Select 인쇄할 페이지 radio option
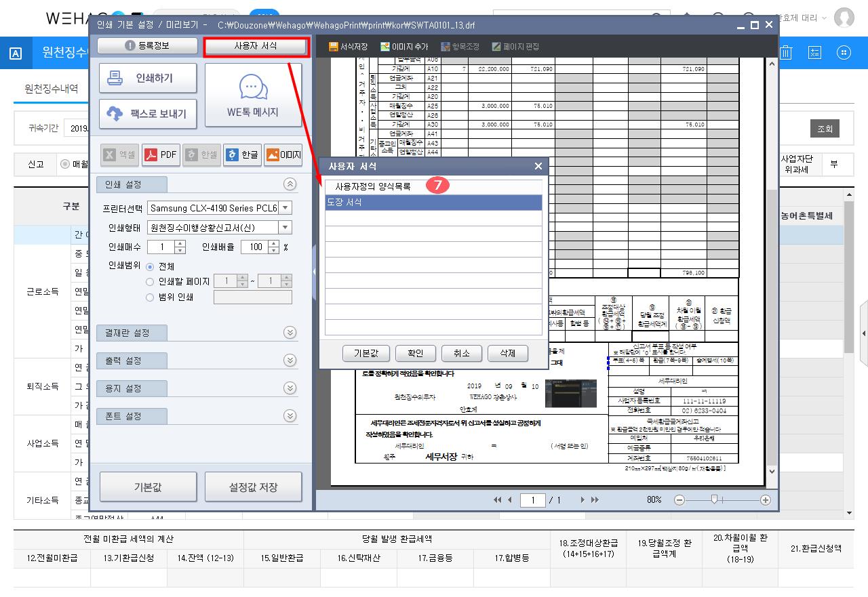This screenshot has width=868, height=597. (x=151, y=282)
